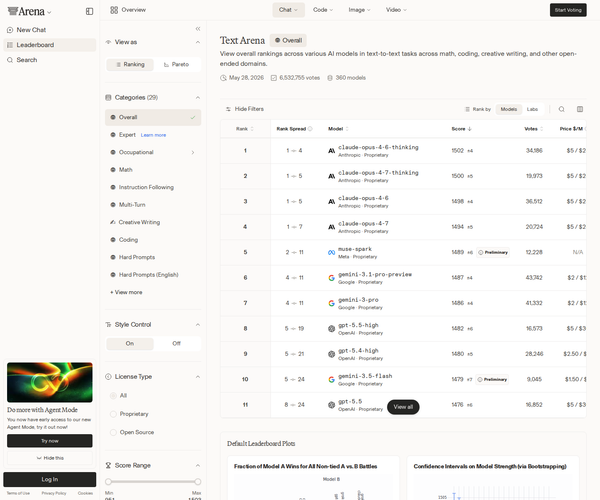Select the Proprietary license radio button
The height and width of the screenshot is (500, 600).
(113, 414)
